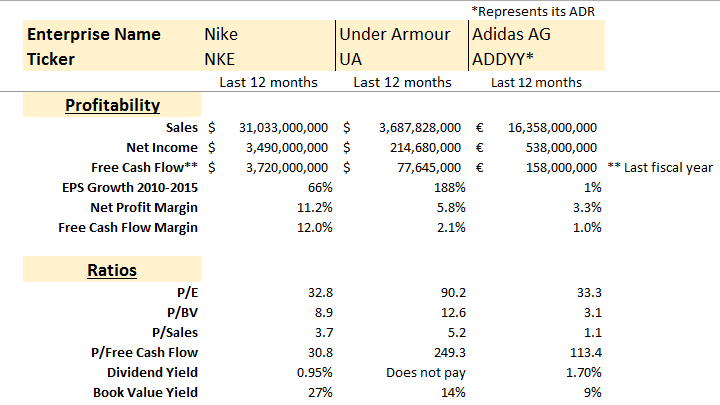Select Under Armour net income 214,680,000
Viewport: 720px width, 405px height.
pos(420,147)
